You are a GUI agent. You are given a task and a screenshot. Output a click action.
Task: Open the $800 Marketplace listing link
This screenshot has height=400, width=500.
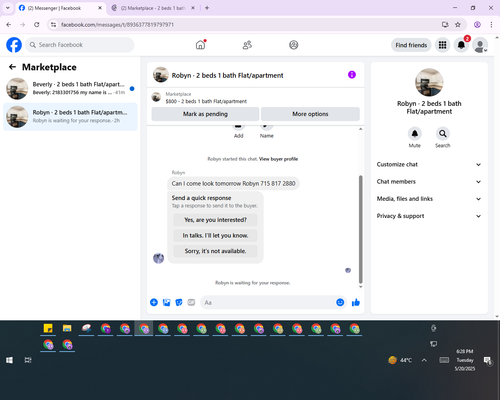(x=206, y=101)
